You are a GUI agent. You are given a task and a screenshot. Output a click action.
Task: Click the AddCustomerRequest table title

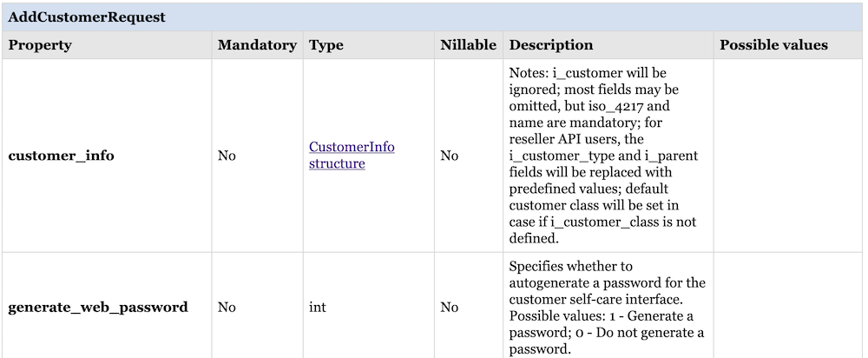click(87, 17)
